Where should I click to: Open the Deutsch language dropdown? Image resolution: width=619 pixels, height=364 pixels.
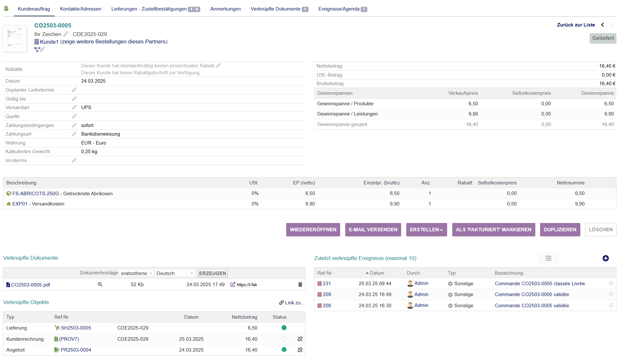(x=175, y=273)
